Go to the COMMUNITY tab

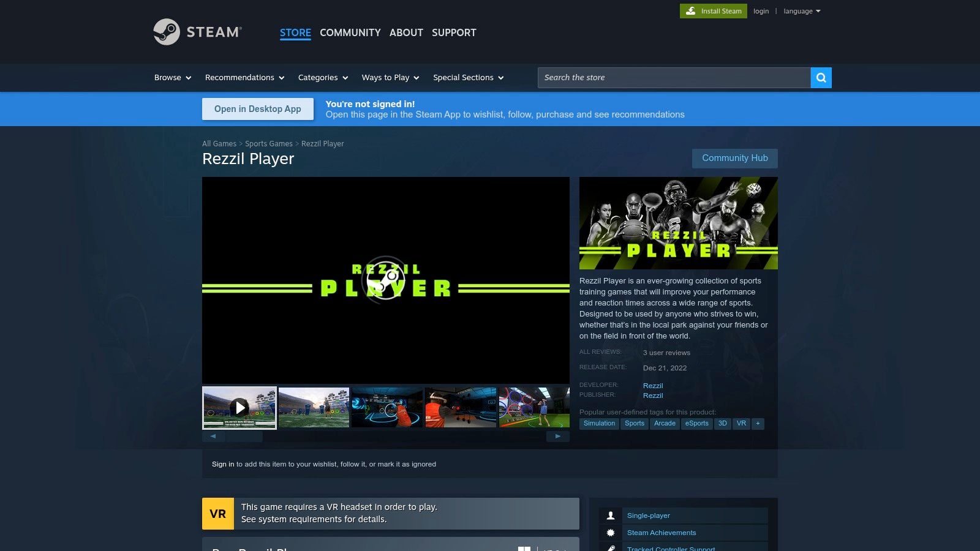tap(350, 32)
